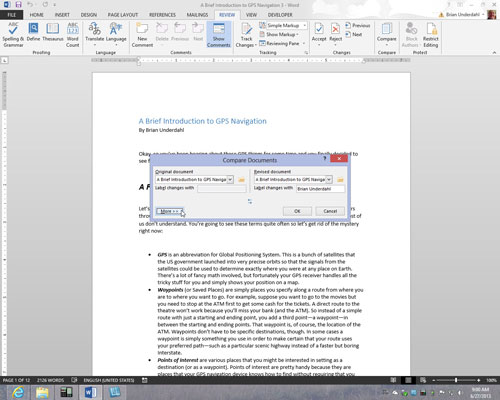
Task: Switch to the INSERT tab
Action: 62,15
